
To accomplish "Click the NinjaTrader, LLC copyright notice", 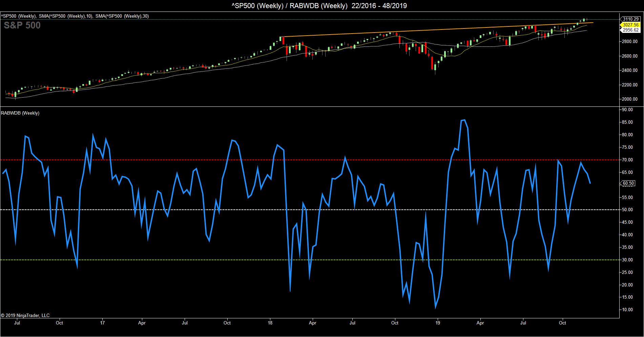I will [25, 315].
